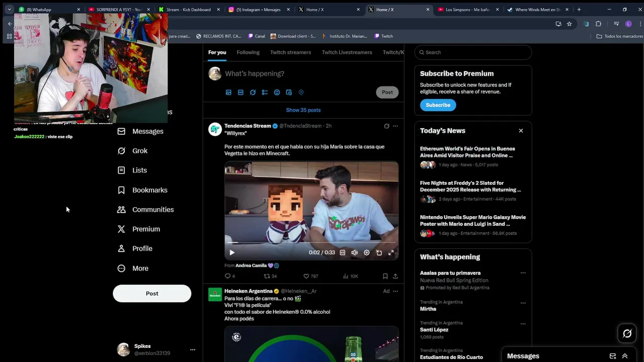Bookmark the Tendencias Stream post
This screenshot has height=362, width=644.
coord(385,276)
